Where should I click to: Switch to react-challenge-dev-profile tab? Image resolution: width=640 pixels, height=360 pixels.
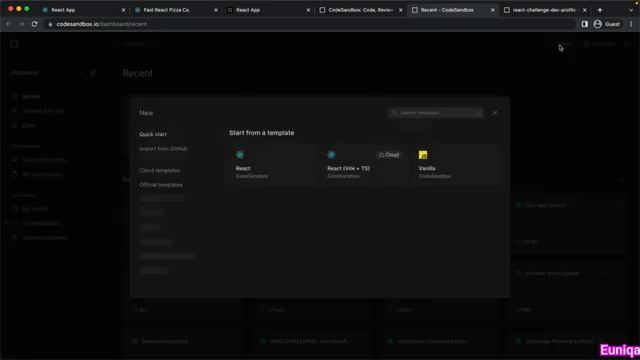544,10
